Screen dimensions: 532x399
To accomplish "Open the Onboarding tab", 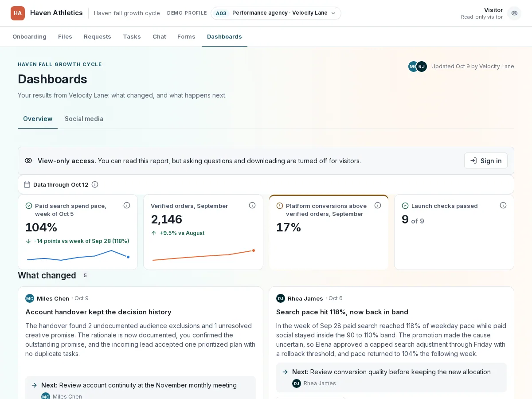I will (x=29, y=37).
